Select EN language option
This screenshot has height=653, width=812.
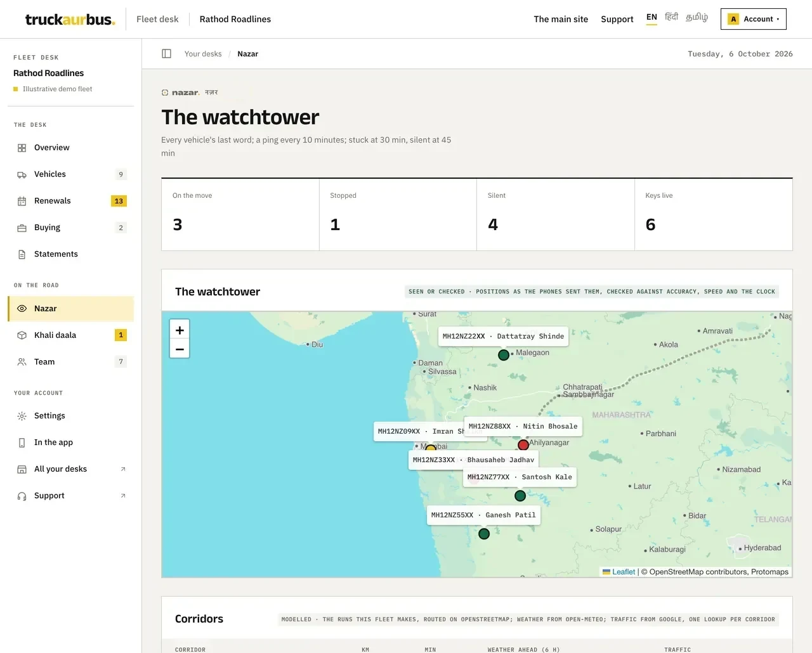point(652,17)
